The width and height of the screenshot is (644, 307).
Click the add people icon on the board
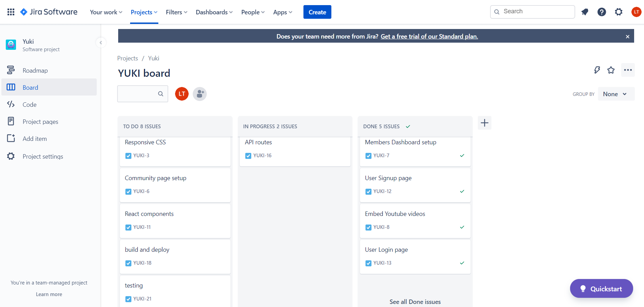click(200, 94)
